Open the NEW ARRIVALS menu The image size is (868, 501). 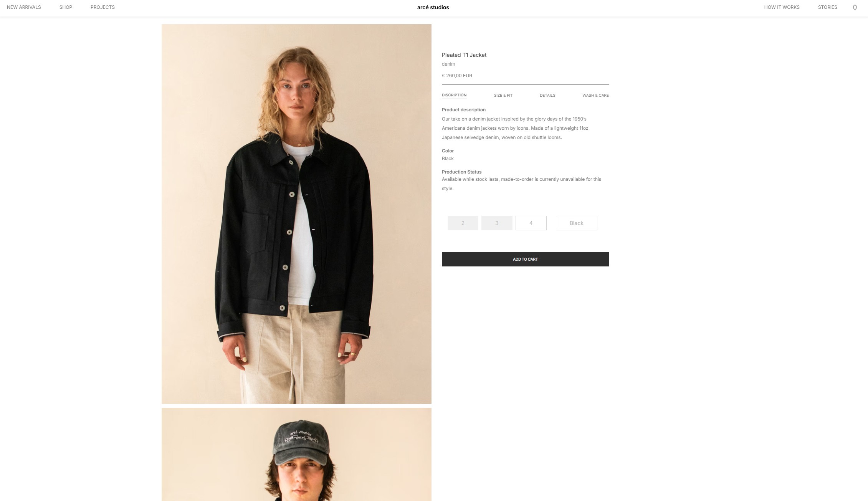tap(24, 7)
